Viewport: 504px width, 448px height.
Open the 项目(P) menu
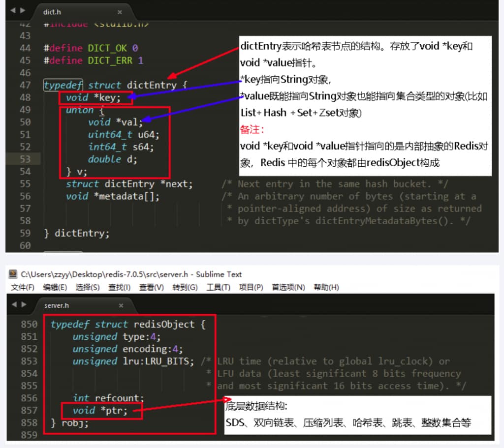tap(251, 287)
